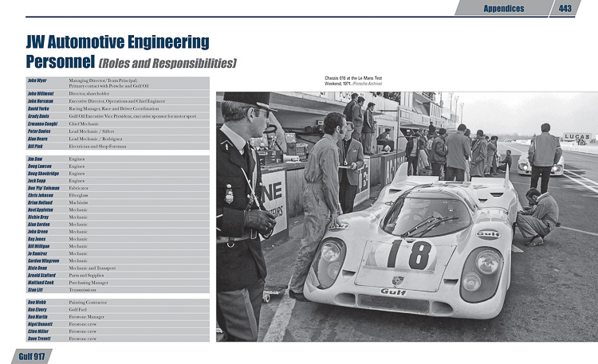Click page number '443'

[x=565, y=9]
